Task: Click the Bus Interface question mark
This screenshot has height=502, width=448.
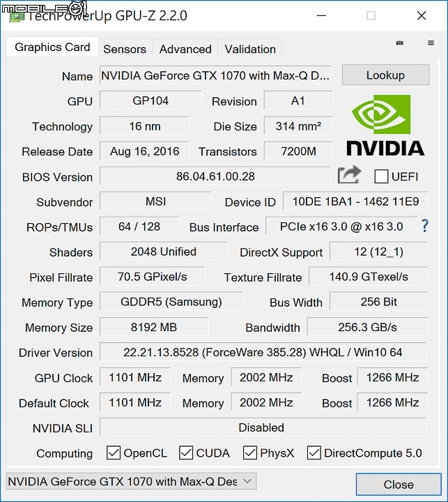Action: [x=424, y=226]
